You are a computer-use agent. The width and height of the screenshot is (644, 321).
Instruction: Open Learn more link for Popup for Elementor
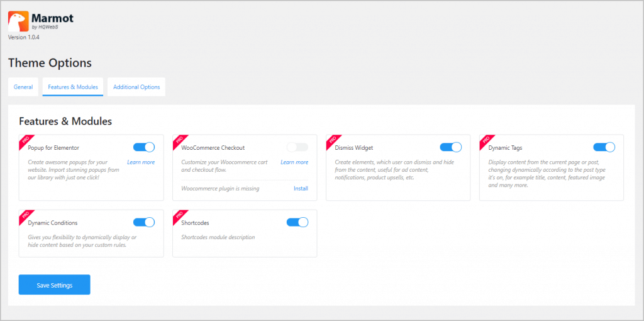pos(141,162)
